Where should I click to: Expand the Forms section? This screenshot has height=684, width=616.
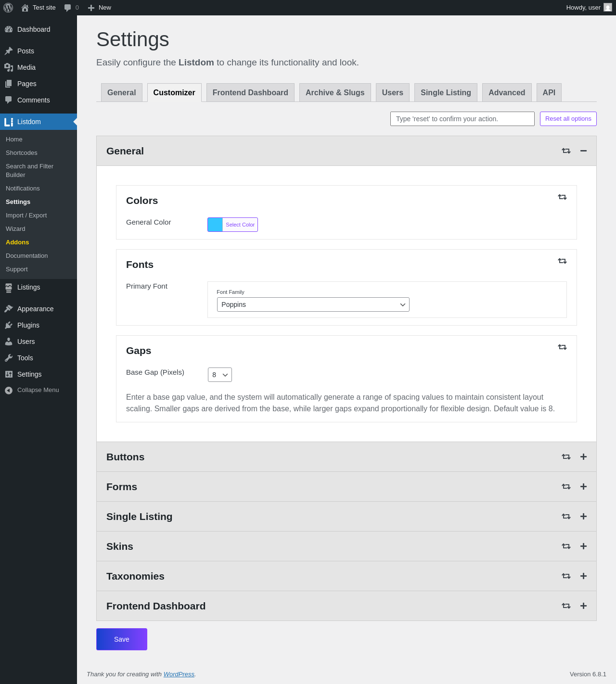pos(583,487)
